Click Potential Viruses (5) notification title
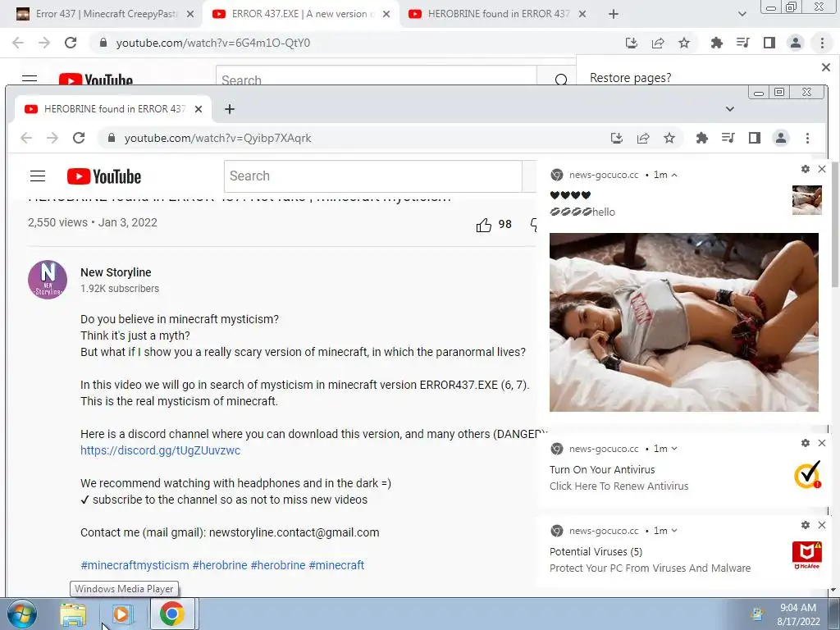840x630 pixels. tap(596, 552)
